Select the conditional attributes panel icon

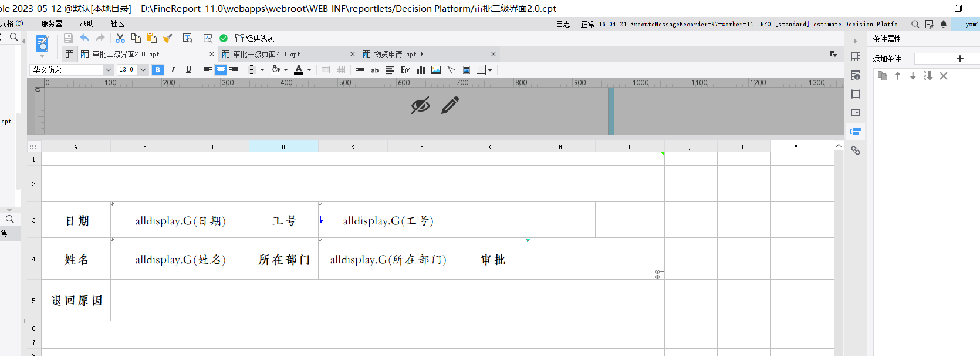[856, 132]
